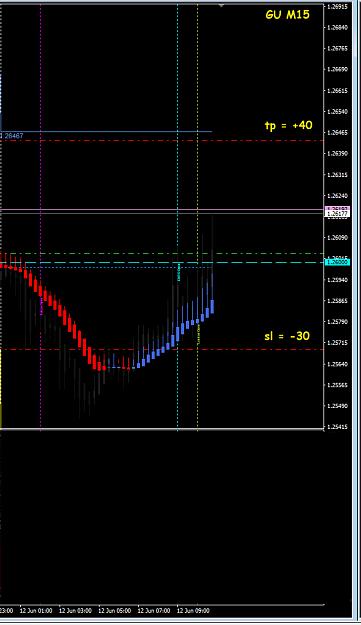The image size is (361, 625).
Task: Click the 1.26390 value on the price scale
Action: (337, 153)
